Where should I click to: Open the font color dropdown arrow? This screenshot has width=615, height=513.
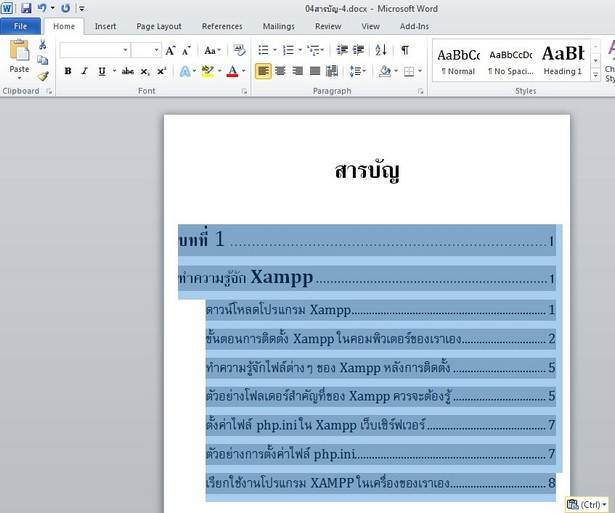(244, 71)
